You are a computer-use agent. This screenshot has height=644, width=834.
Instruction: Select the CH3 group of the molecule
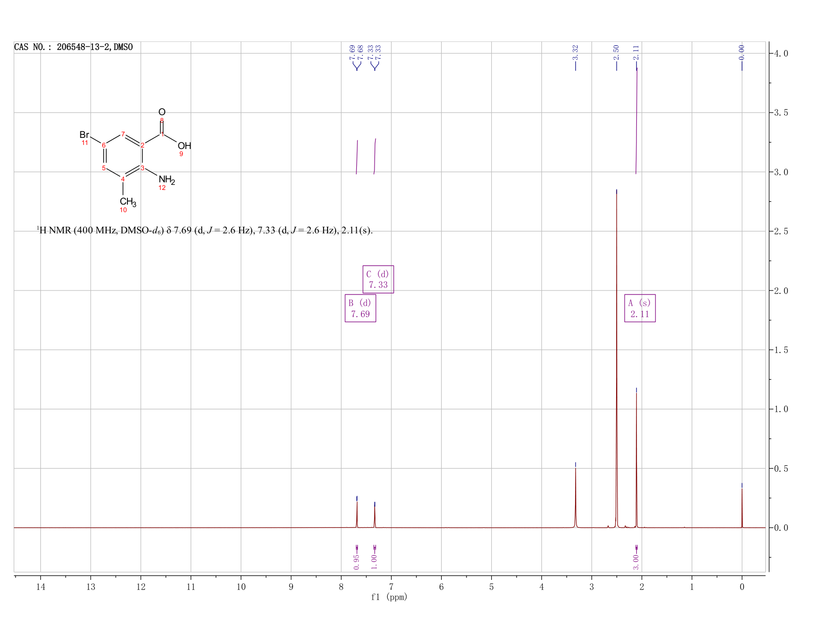(x=127, y=202)
